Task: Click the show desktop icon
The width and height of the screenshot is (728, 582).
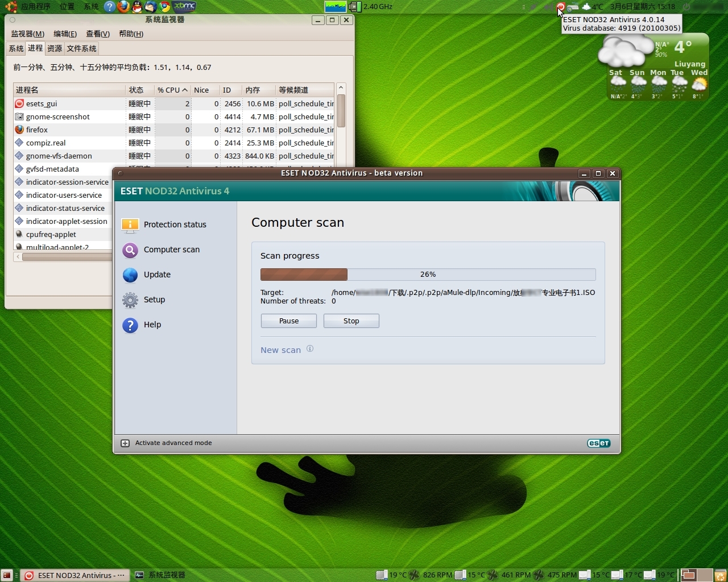Action: click(x=7, y=575)
